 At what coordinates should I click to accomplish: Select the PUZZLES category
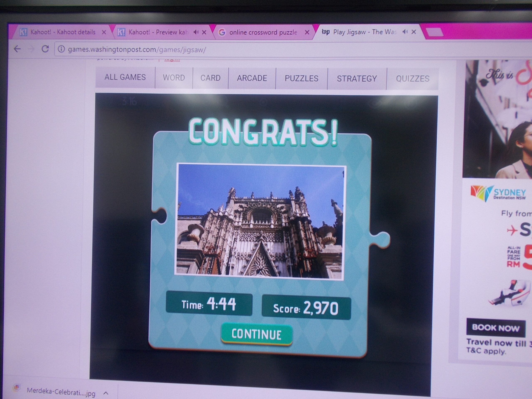coord(301,78)
